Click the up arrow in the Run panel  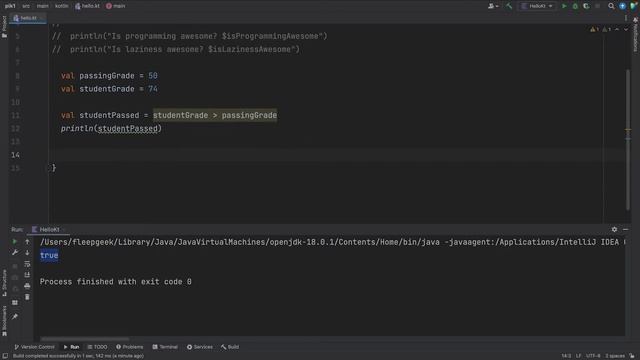[27, 242]
